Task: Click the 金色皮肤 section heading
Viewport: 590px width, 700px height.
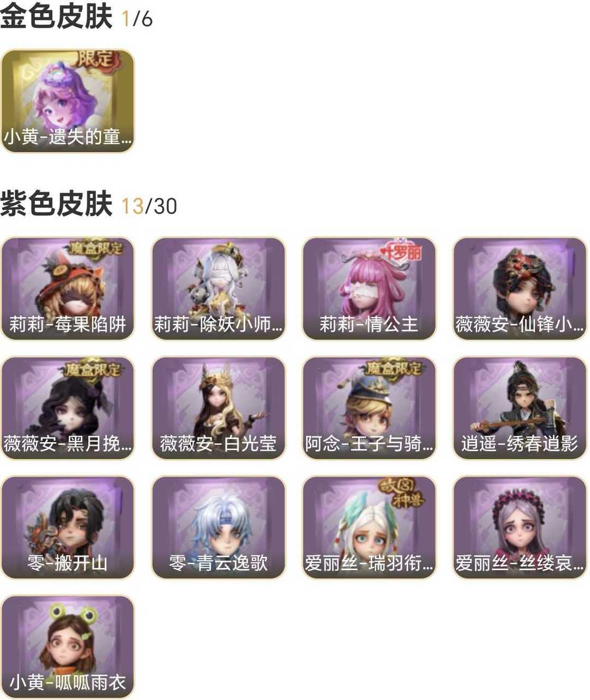Action: point(56,16)
